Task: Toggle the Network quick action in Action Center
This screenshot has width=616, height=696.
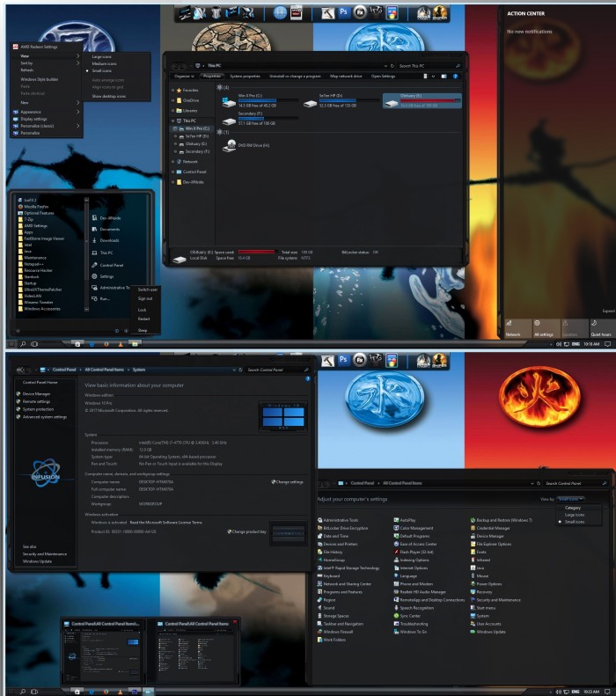Action: click(518, 328)
